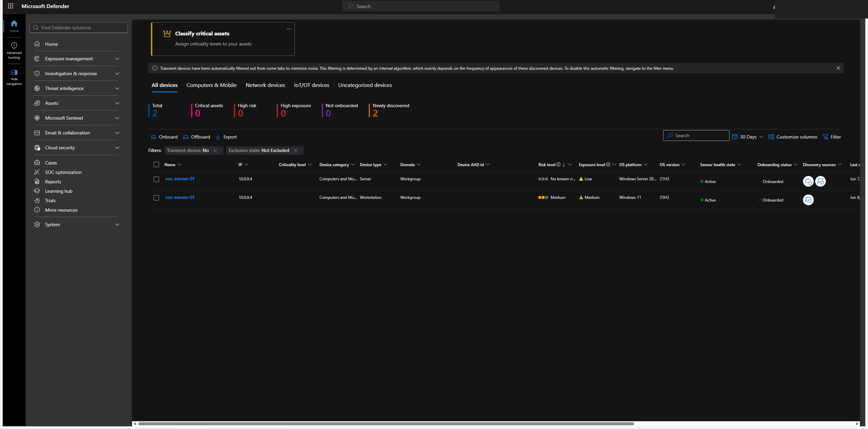The width and height of the screenshot is (868, 429).
Task: Click the Offboard device button
Action: pos(196,137)
